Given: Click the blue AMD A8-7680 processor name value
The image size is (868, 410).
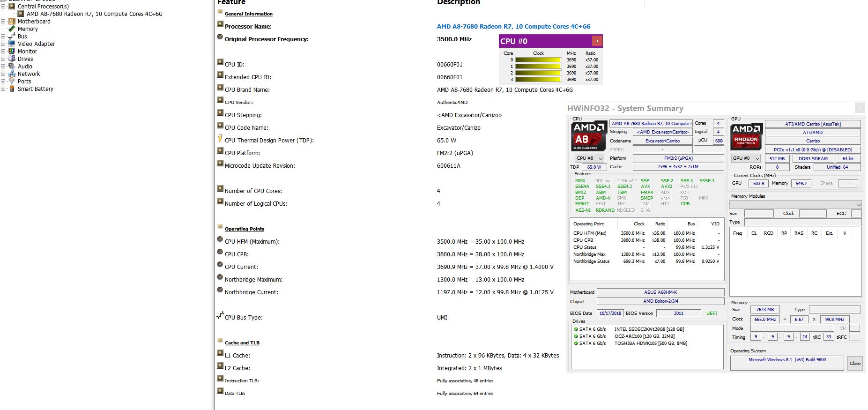Looking at the screenshot, I should point(513,27).
